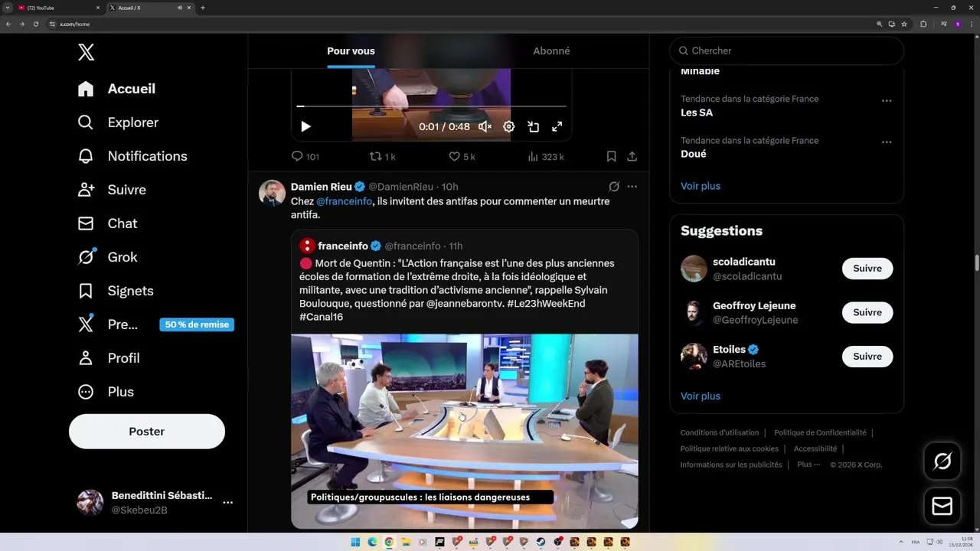Make the video fullscreen

click(x=557, y=126)
